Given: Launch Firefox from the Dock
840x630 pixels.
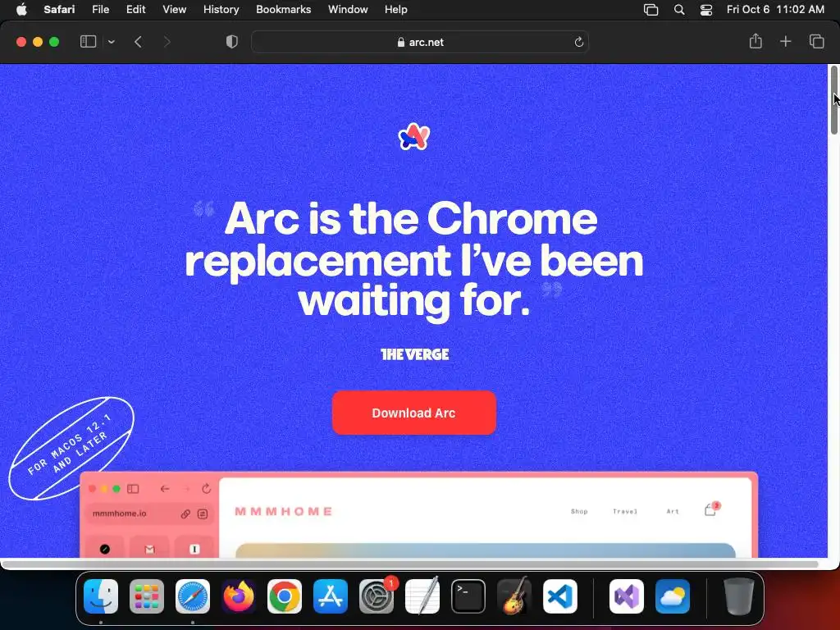Looking at the screenshot, I should 239,596.
